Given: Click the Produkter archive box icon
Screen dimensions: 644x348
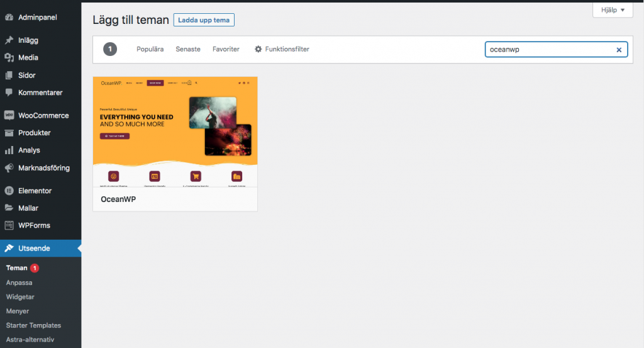Looking at the screenshot, I should click(x=9, y=133).
